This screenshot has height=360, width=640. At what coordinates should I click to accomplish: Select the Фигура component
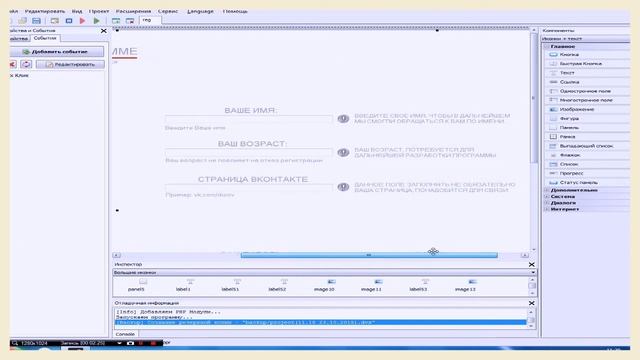click(x=587, y=118)
